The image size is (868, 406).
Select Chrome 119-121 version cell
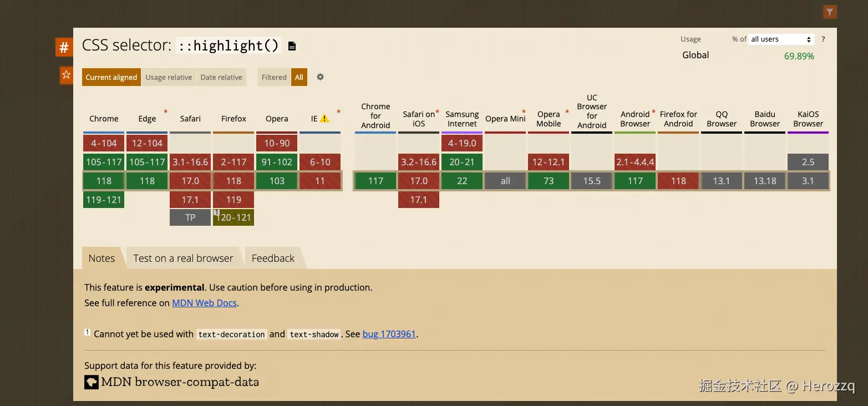104,200
